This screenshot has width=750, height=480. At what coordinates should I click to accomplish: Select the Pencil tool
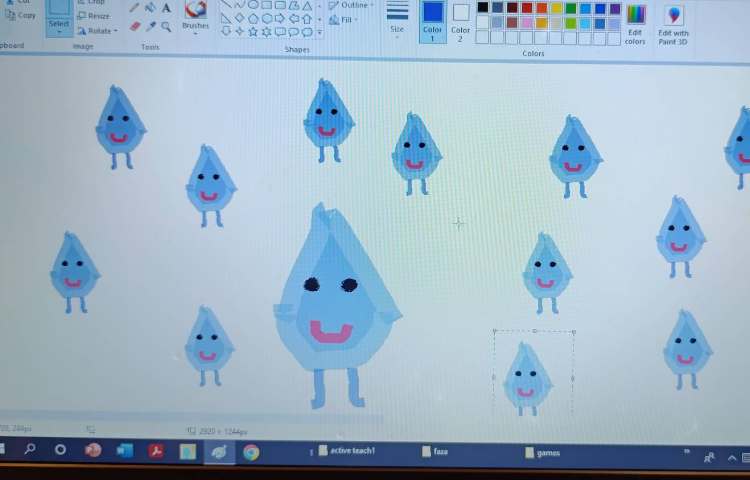[x=134, y=8]
